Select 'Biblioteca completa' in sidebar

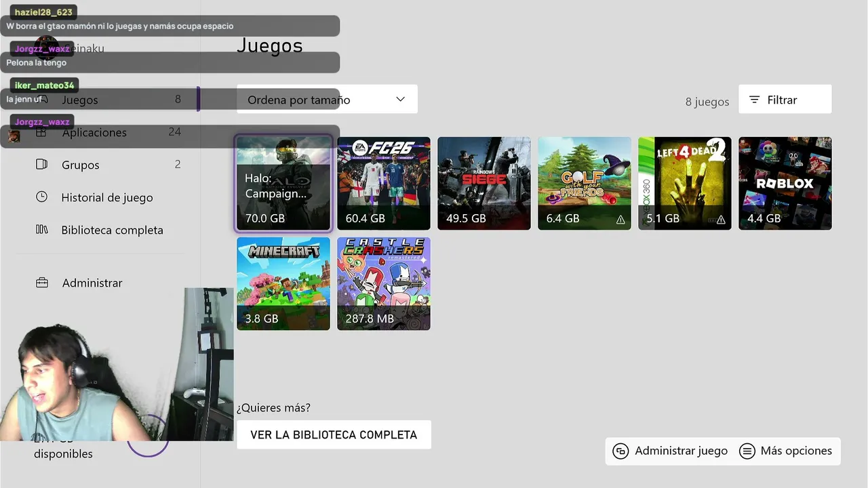(108, 230)
